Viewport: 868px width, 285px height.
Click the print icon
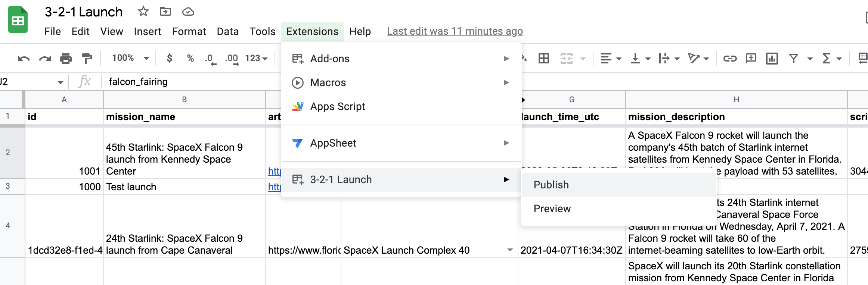click(66, 59)
